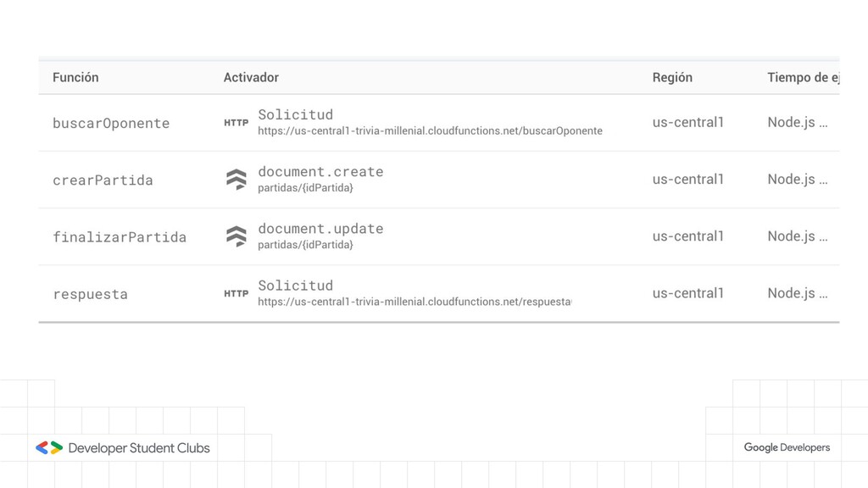Click the buscarOponente trigger URL
868x488 pixels.
430,131
